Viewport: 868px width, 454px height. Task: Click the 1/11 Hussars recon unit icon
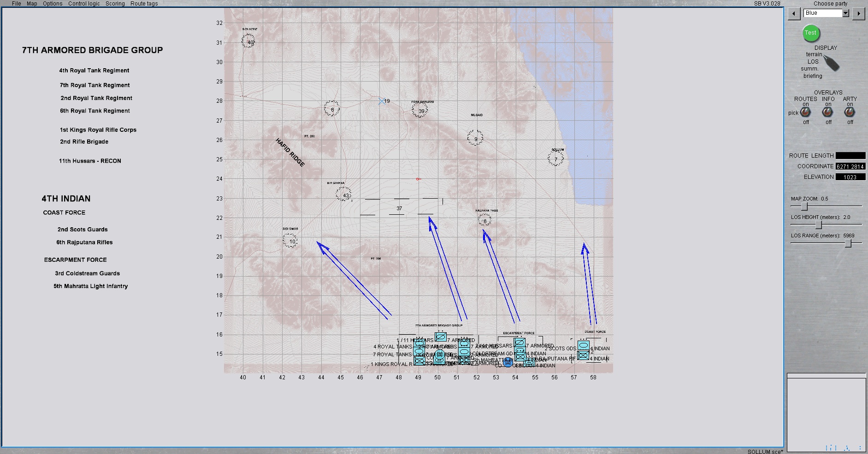pos(441,337)
